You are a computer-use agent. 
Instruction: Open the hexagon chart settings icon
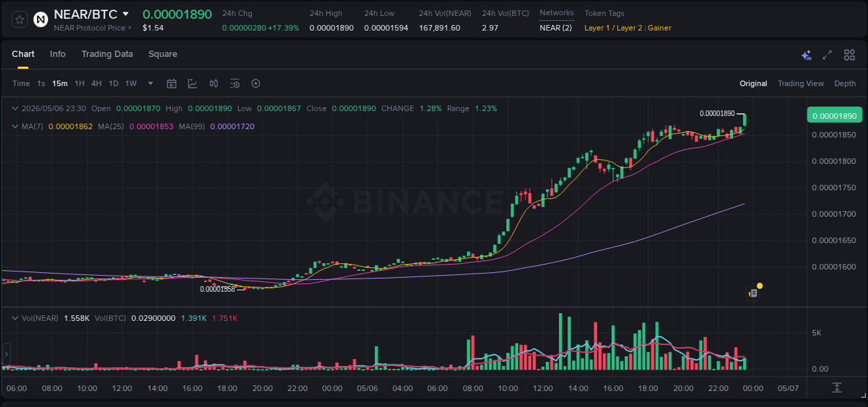256,83
